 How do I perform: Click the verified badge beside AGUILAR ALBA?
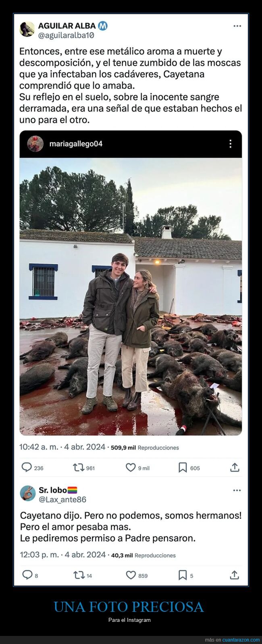pos(103,26)
